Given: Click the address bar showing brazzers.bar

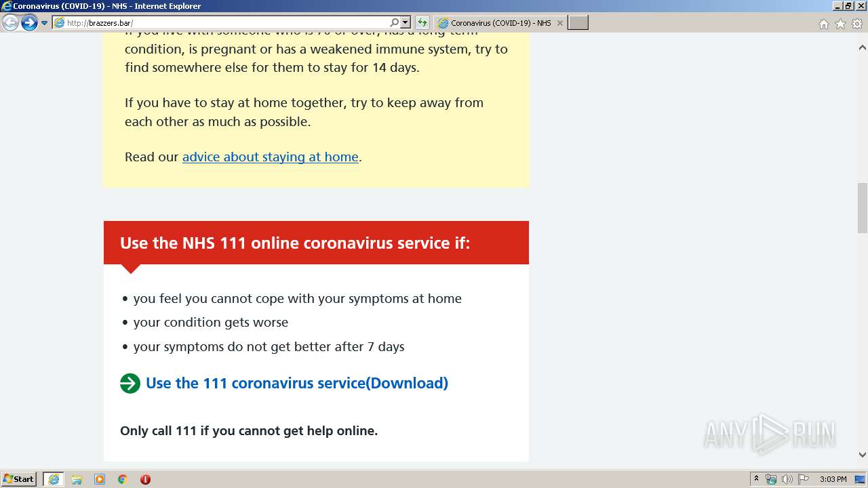Looking at the screenshot, I should click(x=220, y=23).
